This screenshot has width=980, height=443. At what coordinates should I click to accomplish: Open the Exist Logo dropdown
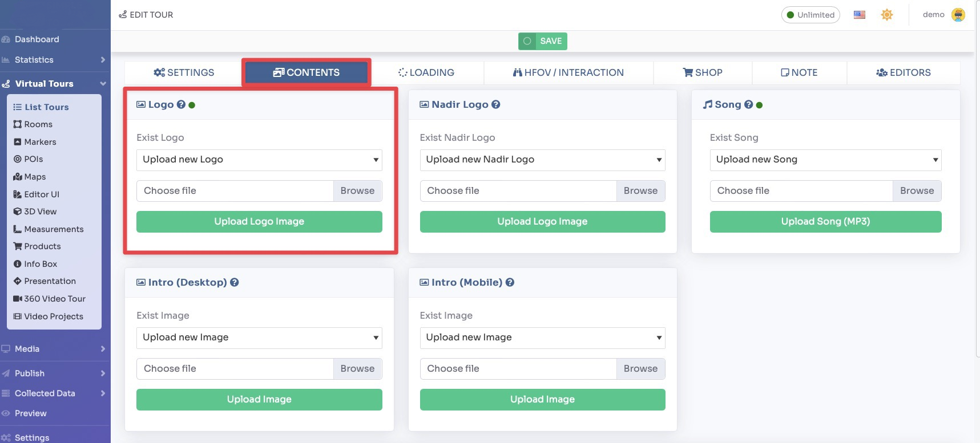point(259,160)
